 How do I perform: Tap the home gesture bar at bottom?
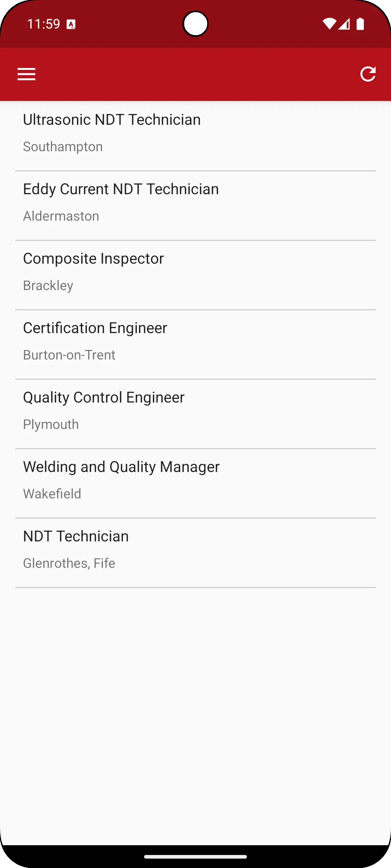pos(195,856)
